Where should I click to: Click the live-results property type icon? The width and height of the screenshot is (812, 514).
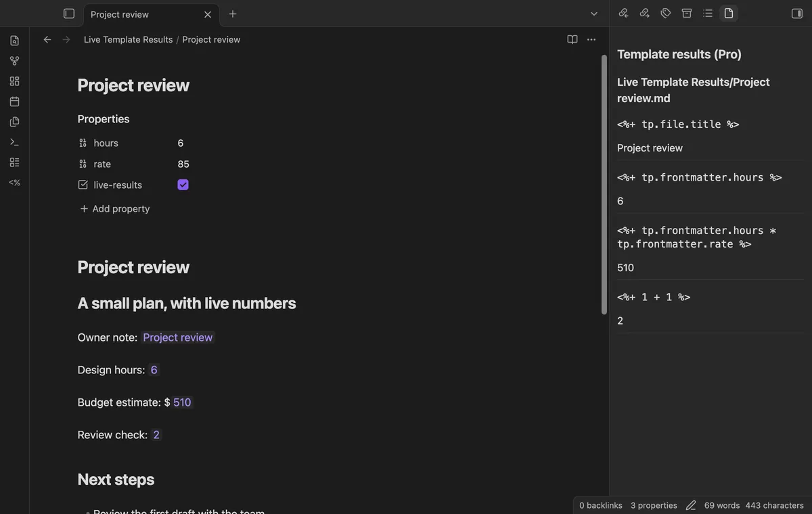pos(83,185)
